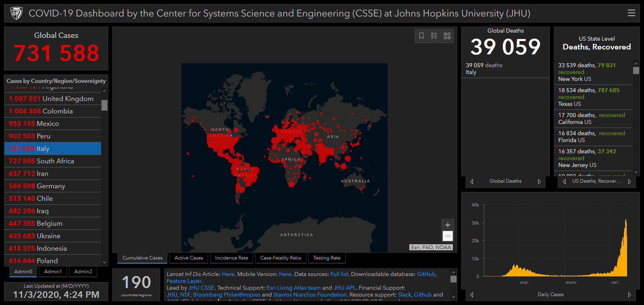Viewport: 644px width, 305px height.
Task: Select Colombia in country list
Action: tap(53, 111)
